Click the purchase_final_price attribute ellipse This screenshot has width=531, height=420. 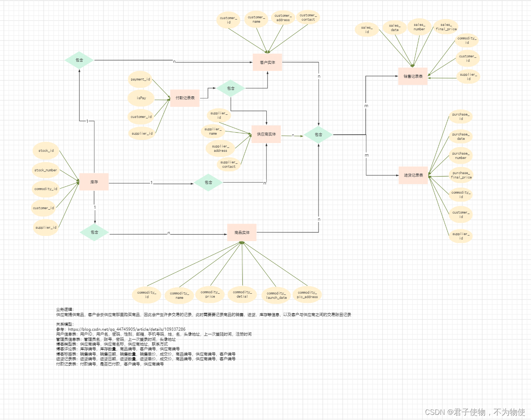point(461,175)
